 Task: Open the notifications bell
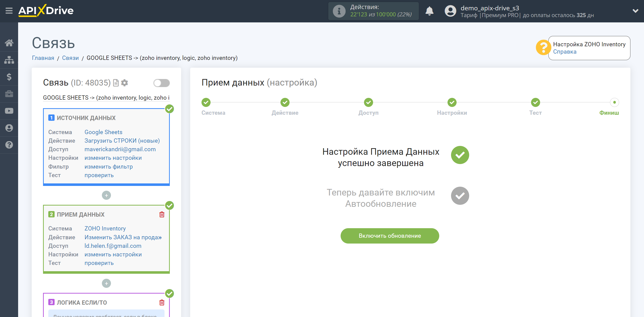[x=429, y=11]
